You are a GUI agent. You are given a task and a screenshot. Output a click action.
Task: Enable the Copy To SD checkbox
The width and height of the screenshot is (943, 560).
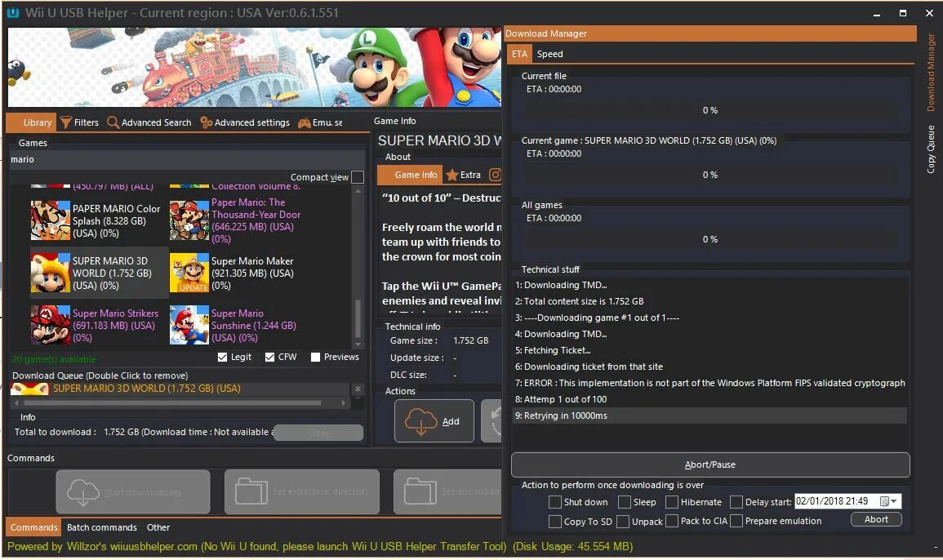click(555, 521)
